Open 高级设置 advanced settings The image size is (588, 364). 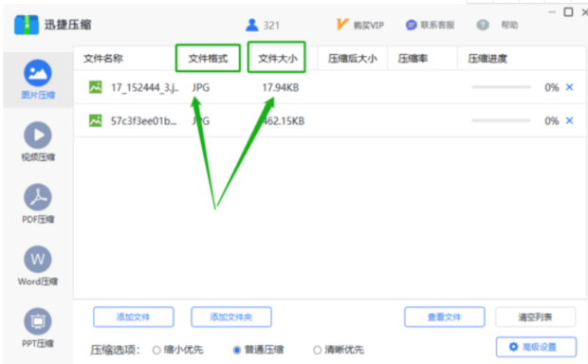click(536, 347)
